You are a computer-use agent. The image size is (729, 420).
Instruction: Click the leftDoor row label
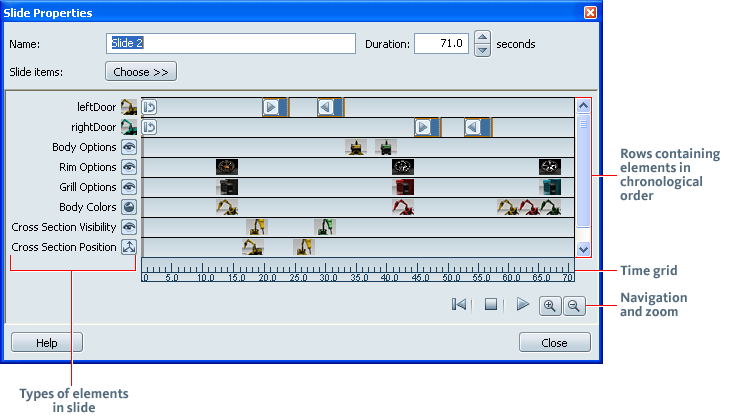tap(96, 107)
